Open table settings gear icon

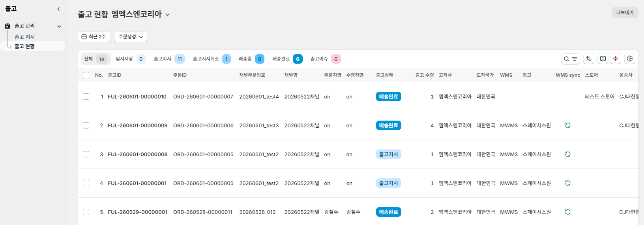coord(630,59)
